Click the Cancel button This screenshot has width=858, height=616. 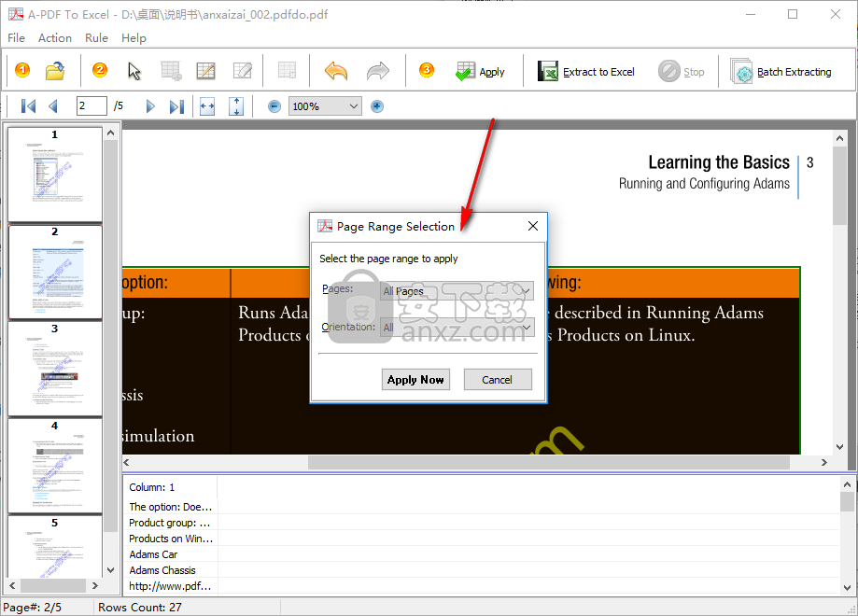click(498, 380)
